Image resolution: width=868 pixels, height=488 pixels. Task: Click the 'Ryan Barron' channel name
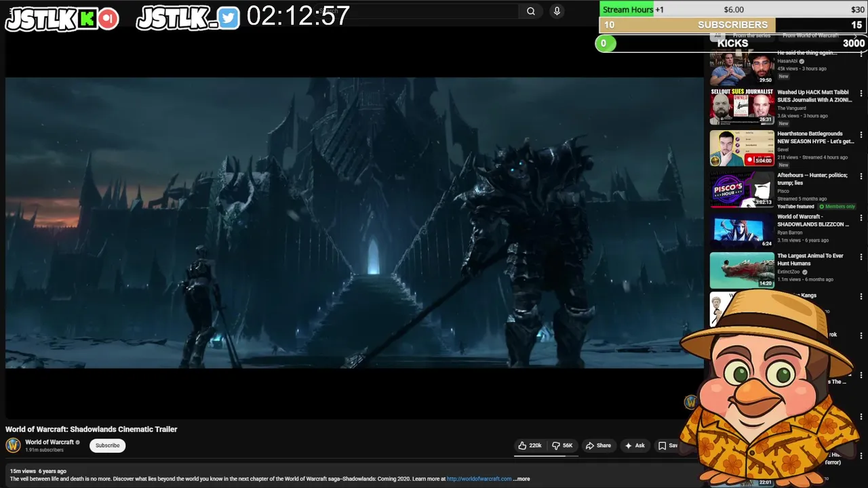[x=789, y=232]
